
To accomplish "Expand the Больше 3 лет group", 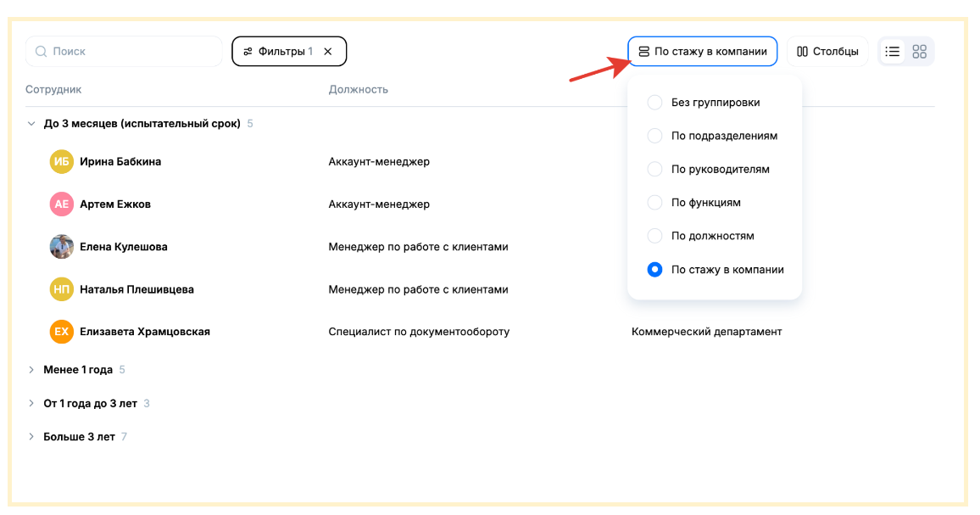I will [31, 437].
